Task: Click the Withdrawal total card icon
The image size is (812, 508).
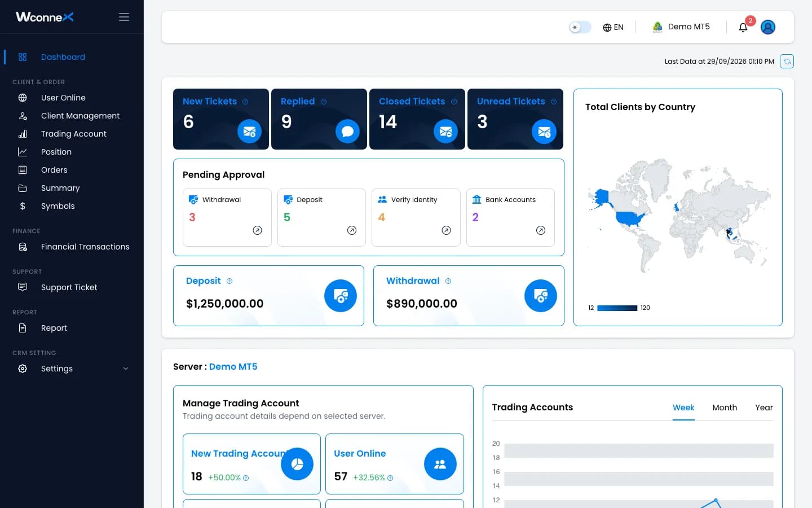Action: point(541,296)
